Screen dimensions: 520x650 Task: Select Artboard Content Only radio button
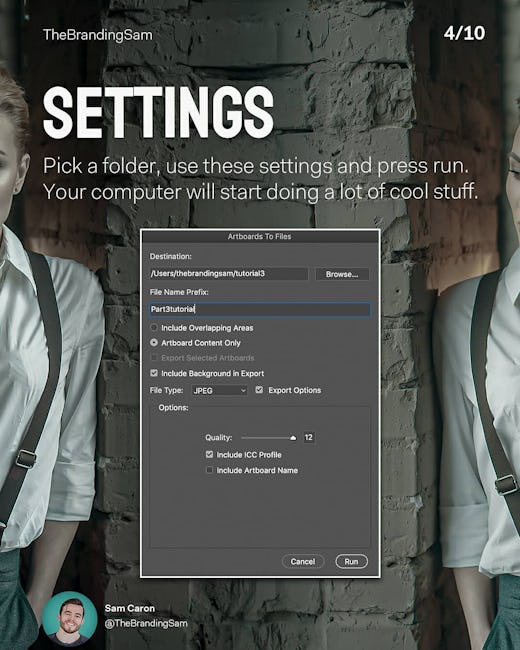(x=154, y=343)
